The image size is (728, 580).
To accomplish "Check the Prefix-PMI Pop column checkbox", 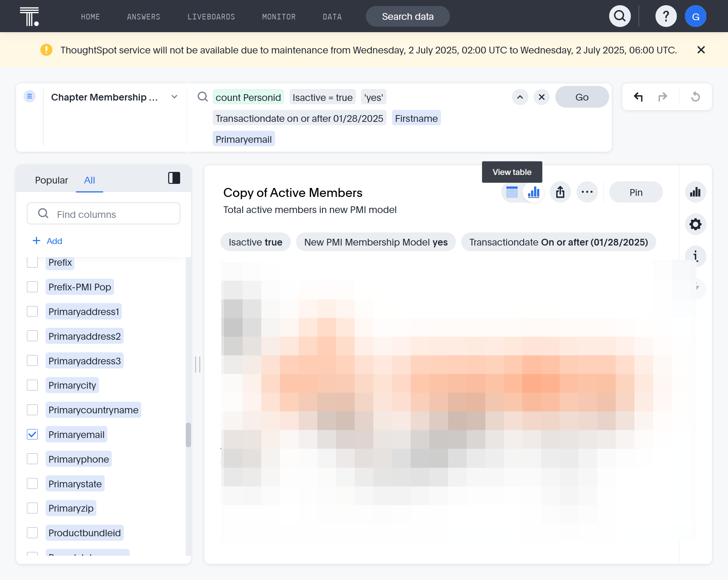I will coord(33,287).
